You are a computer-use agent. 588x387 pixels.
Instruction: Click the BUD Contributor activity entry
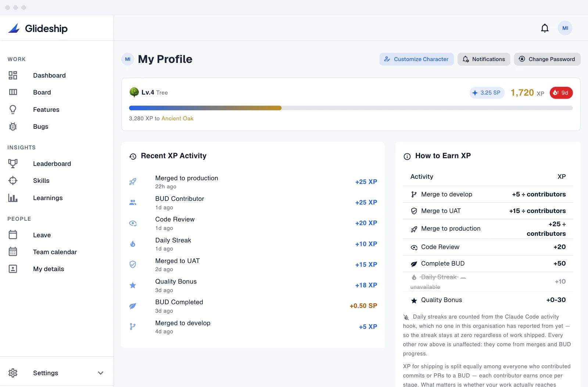pyautogui.click(x=253, y=202)
